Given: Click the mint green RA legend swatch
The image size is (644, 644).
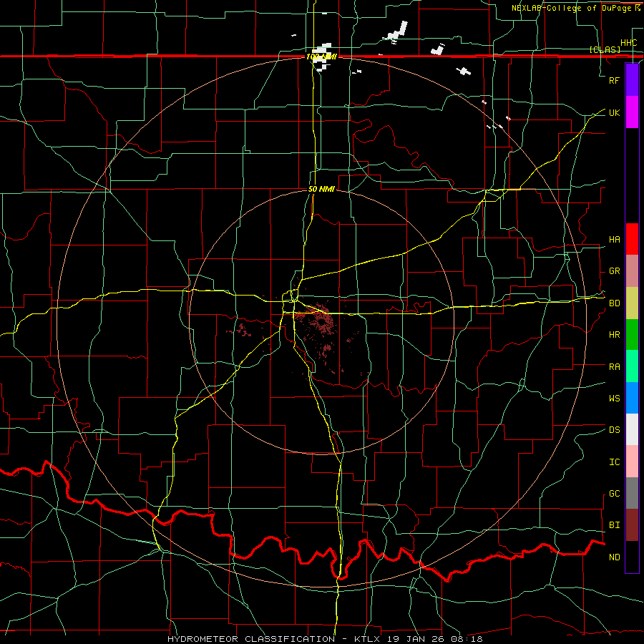Looking at the screenshot, I should coord(632,366).
